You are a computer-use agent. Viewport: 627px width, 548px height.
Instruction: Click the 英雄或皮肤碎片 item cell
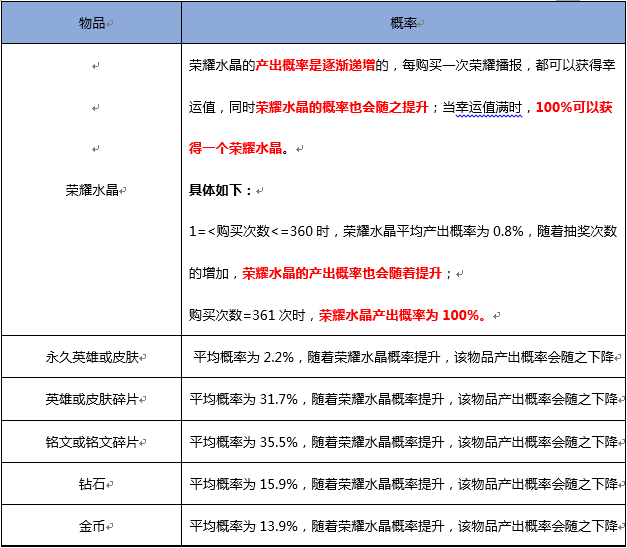pos(94,399)
